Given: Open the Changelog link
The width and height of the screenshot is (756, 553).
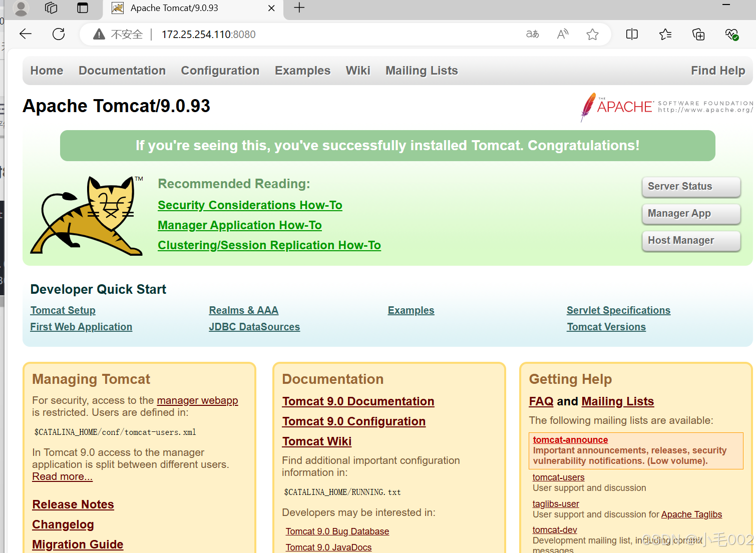Looking at the screenshot, I should pyautogui.click(x=63, y=524).
